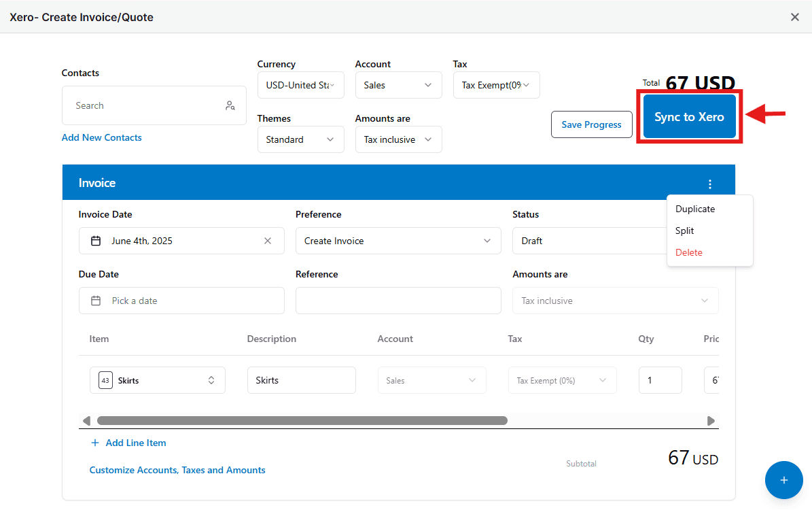812x510 pixels.
Task: Click the round blue plus floating button
Action: point(783,481)
